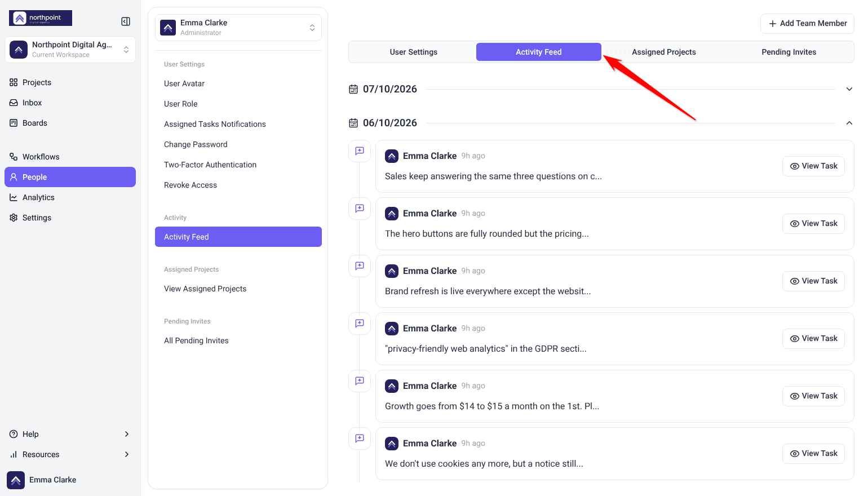
Task: Open User Avatar settings
Action: pos(238,83)
